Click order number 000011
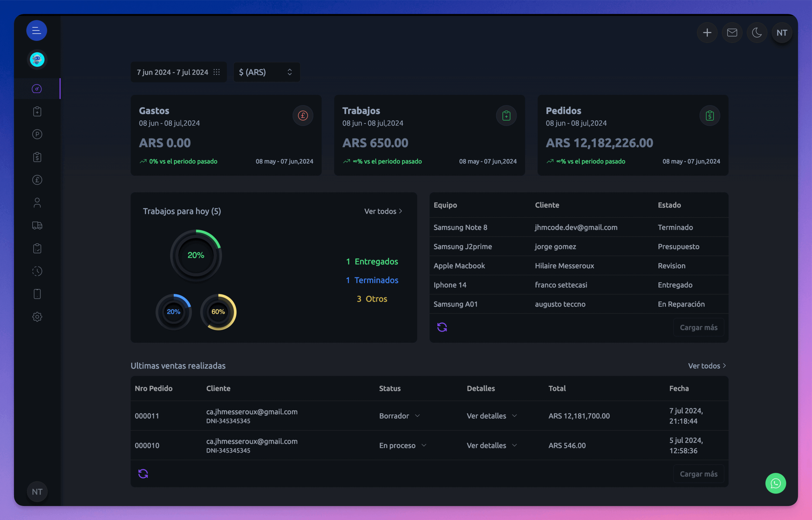The height and width of the screenshot is (520, 812). (x=147, y=416)
